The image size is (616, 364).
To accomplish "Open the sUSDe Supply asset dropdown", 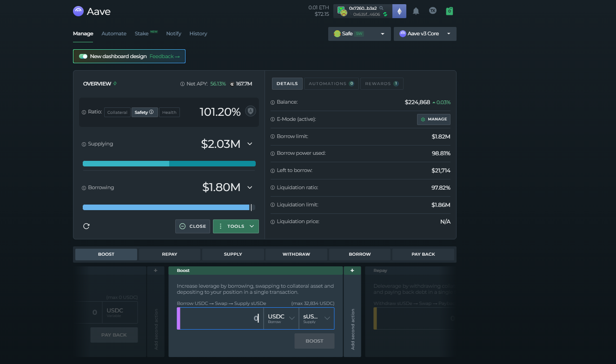I will coord(317,318).
